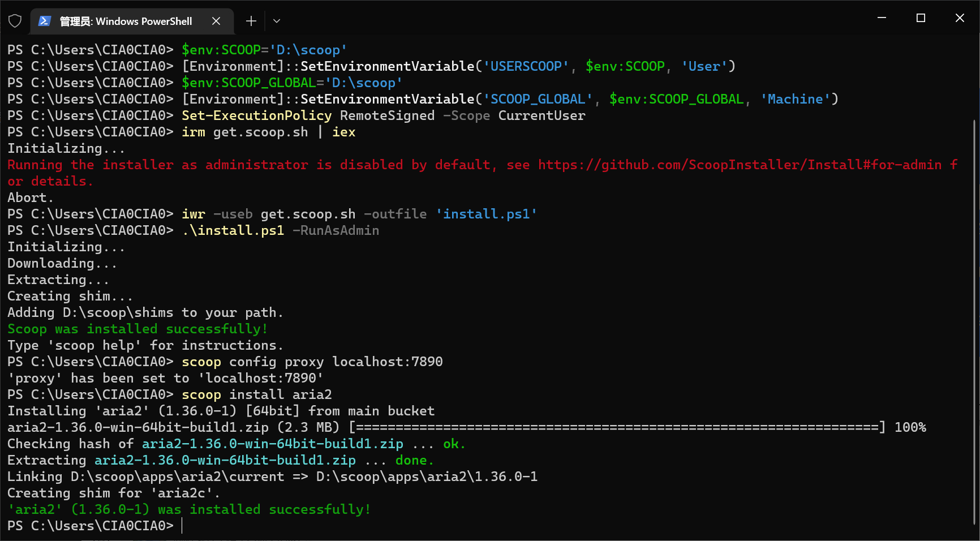Expand the new tab profile dropdown
This screenshot has height=541, width=980.
click(277, 21)
